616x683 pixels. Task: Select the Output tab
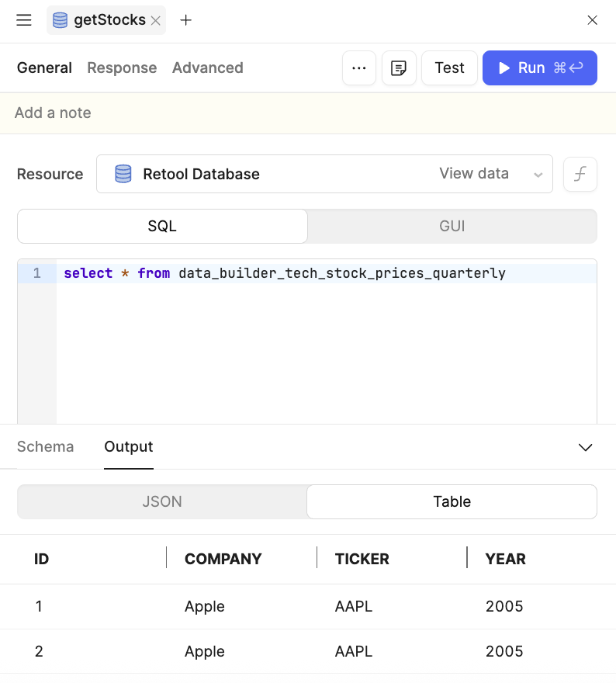(x=129, y=446)
